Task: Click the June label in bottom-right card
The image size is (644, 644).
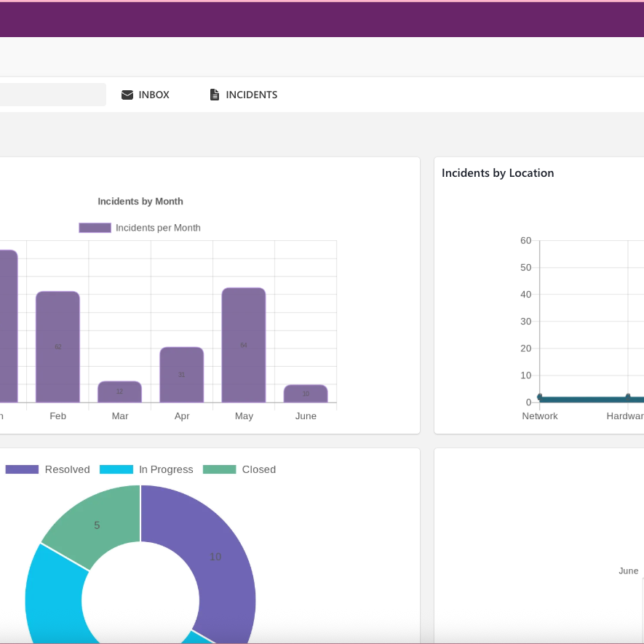Action: 629,571
